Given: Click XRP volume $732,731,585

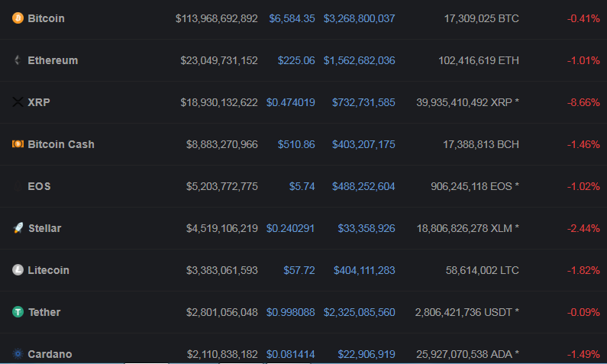Looking at the screenshot, I should point(363,102).
